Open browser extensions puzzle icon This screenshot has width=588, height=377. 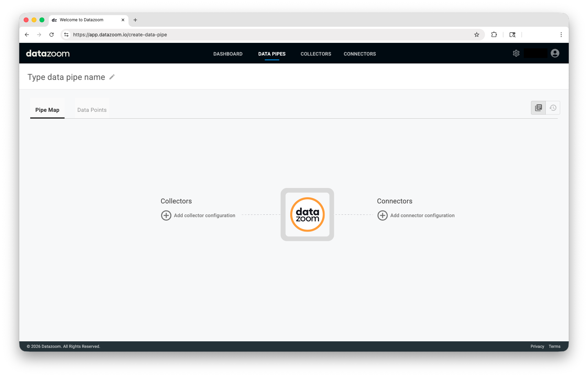pyautogui.click(x=494, y=35)
